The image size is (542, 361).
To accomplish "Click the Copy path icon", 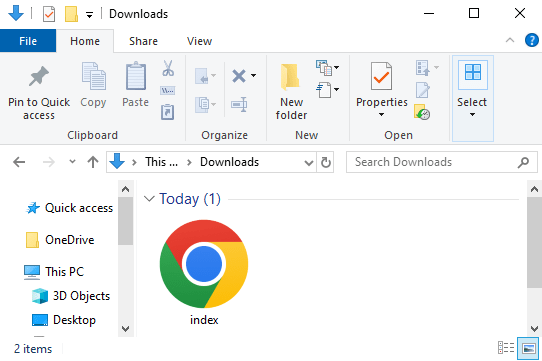I will [168, 91].
